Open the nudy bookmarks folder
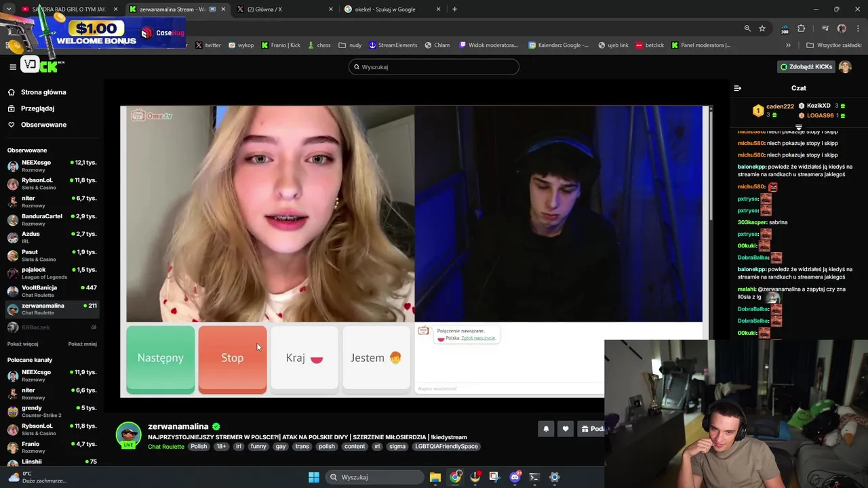Viewport: 868px width, 488px height. click(x=350, y=45)
